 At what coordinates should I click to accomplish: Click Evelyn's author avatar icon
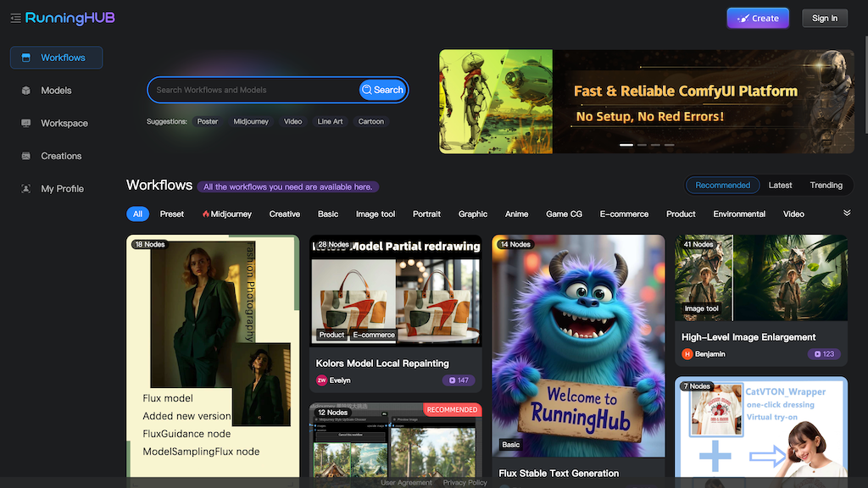point(322,380)
